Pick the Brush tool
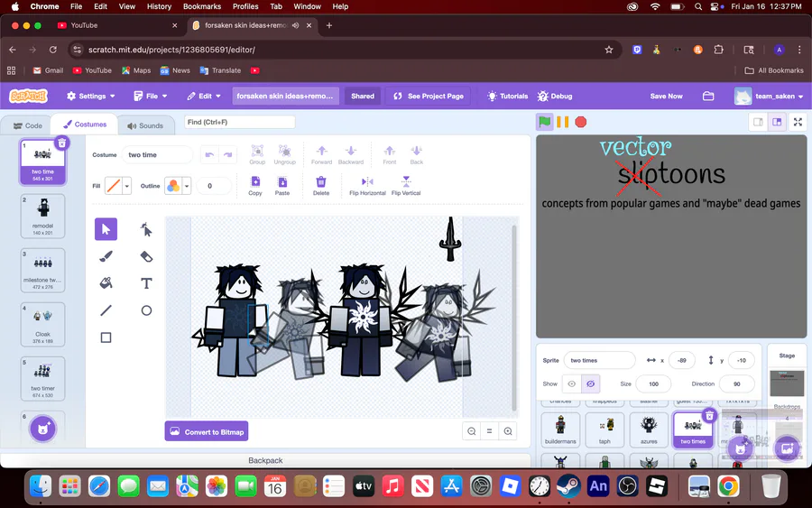This screenshot has width=812, height=508. (106, 256)
